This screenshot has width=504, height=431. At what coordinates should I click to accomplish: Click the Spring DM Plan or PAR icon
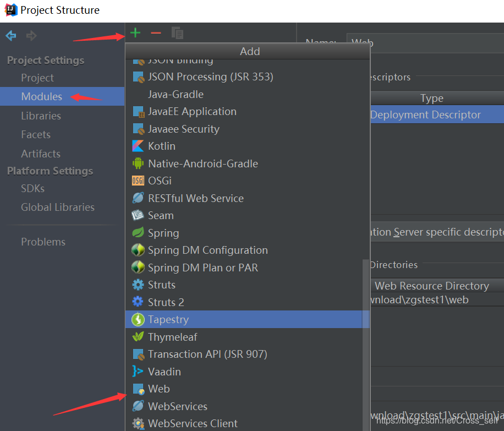(x=138, y=268)
